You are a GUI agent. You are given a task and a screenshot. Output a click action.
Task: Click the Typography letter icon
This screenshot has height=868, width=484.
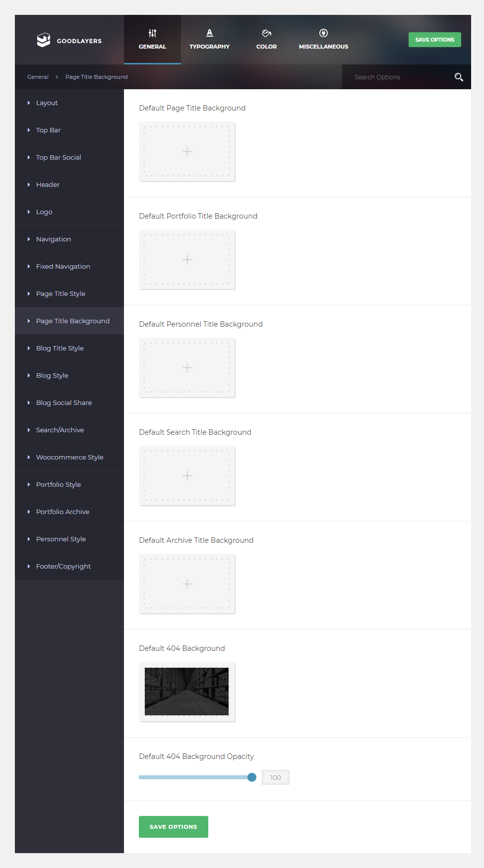(209, 33)
